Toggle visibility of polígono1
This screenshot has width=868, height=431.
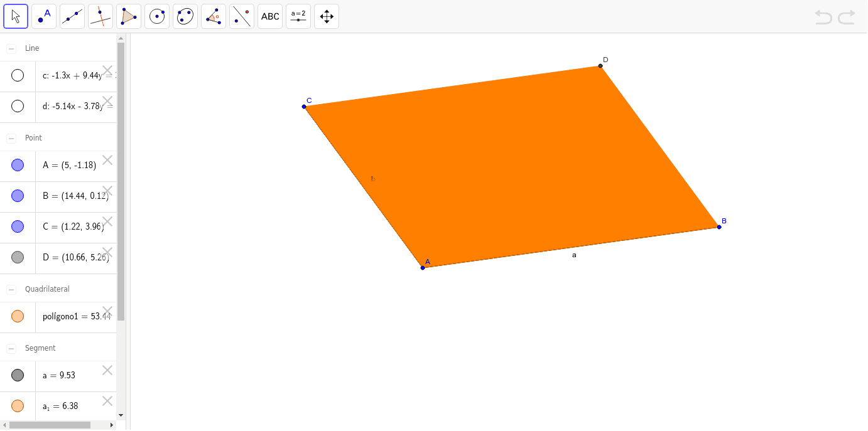point(18,316)
